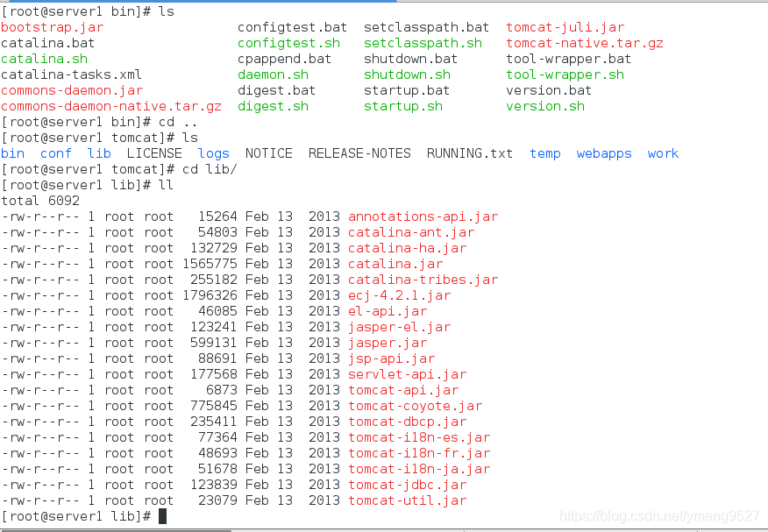Select the conf directory name
The image size is (768, 532).
pos(56,153)
